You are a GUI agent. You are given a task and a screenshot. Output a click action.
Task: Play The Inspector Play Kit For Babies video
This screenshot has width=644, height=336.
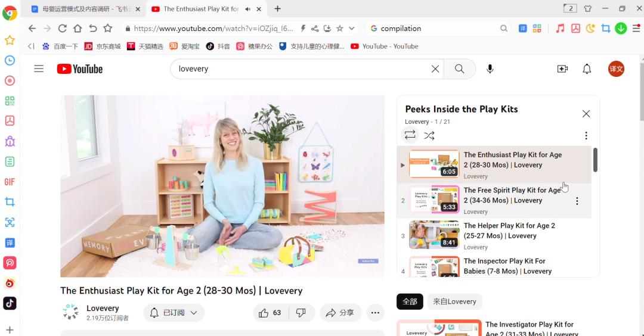click(x=494, y=266)
